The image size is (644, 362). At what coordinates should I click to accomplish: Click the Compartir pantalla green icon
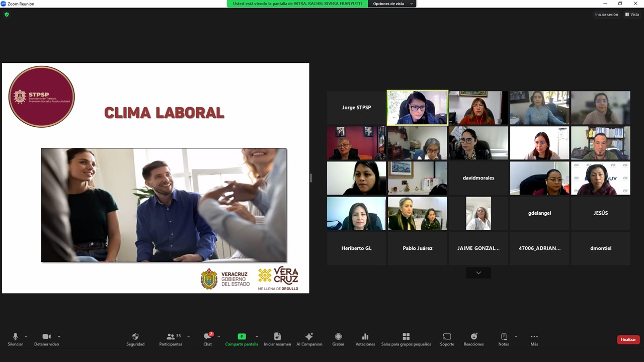(242, 336)
